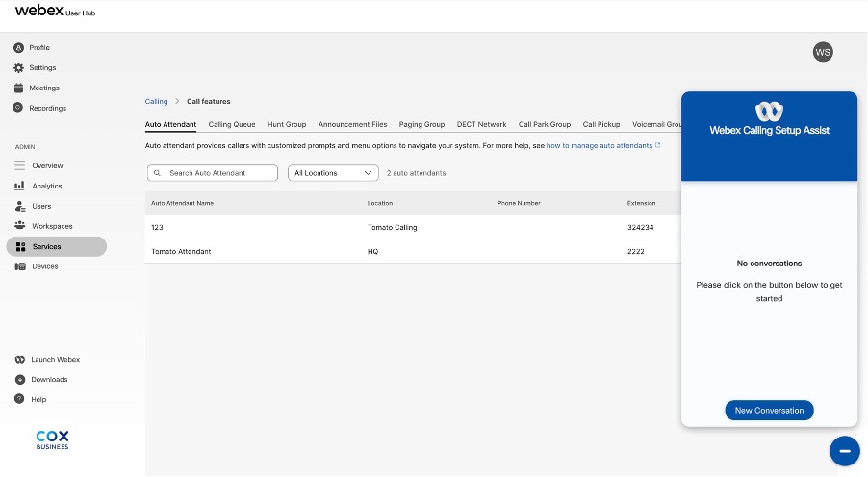Click the WS user avatar

click(823, 52)
